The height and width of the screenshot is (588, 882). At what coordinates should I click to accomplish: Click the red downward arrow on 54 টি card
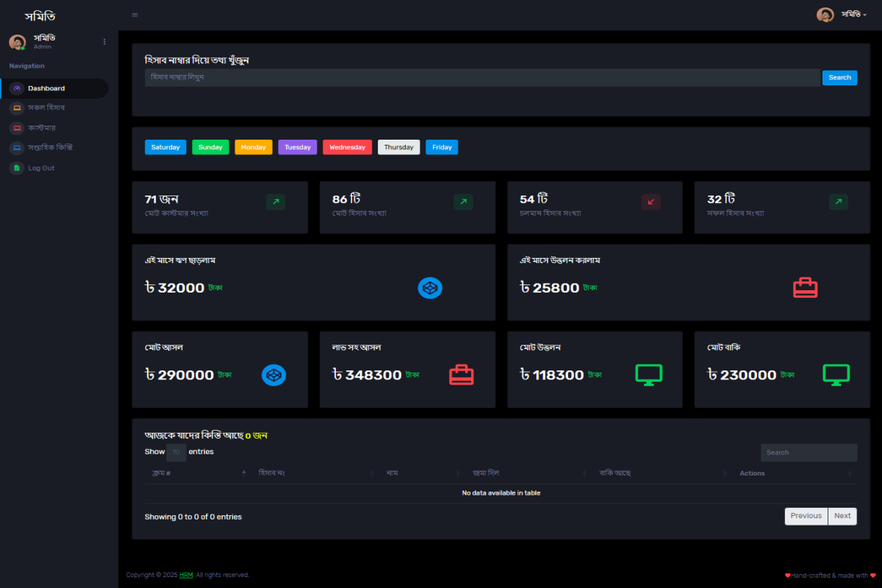coord(650,201)
